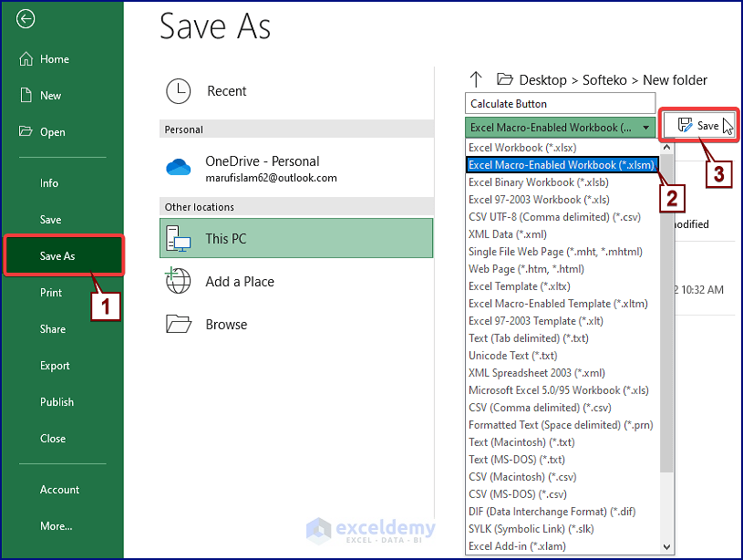Select Excel 97-2003 Template (*.xlt)
Screen dimensions: 743x560
tap(562, 321)
